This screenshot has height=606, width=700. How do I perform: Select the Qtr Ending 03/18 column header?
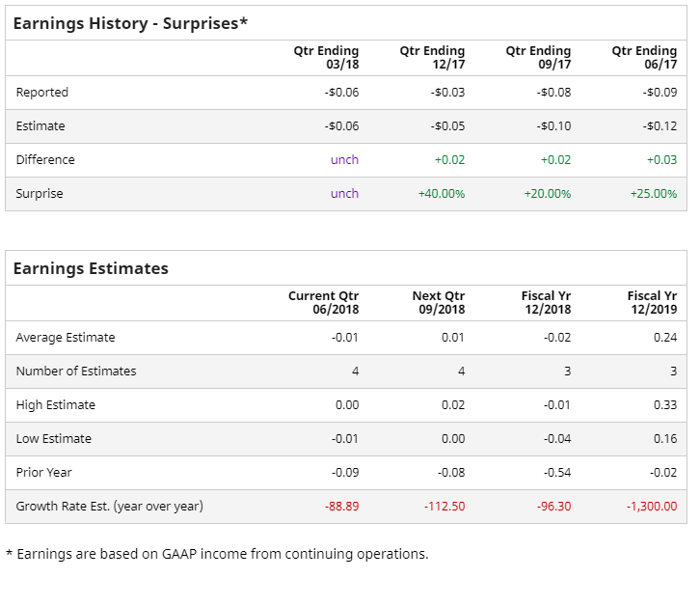[x=326, y=57]
